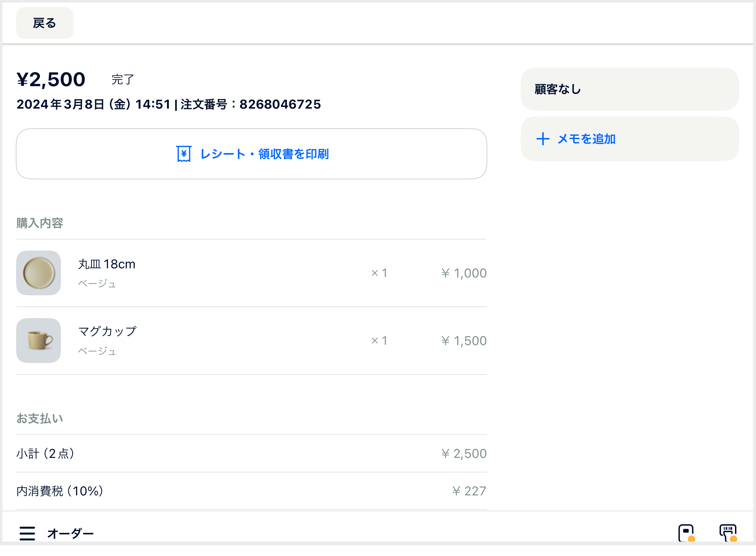Print receipt via レシート・領収書を印刷 button
Screen dimensions: 756x556
(252, 154)
